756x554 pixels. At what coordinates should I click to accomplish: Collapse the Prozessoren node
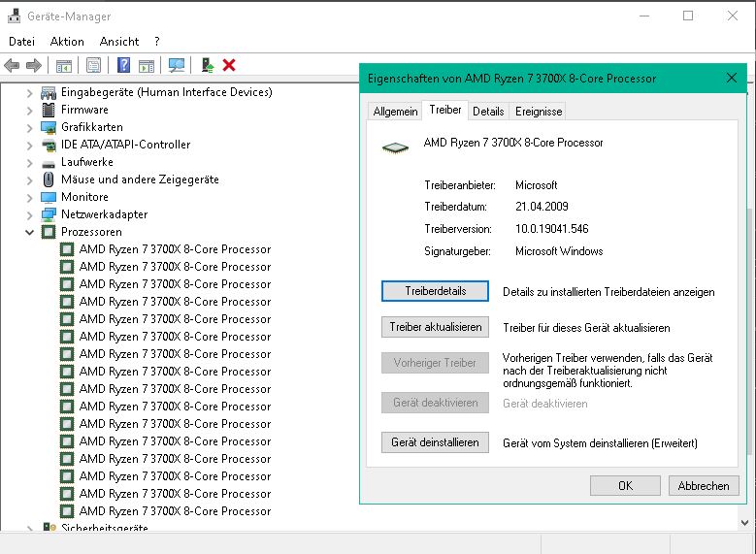coord(30,233)
